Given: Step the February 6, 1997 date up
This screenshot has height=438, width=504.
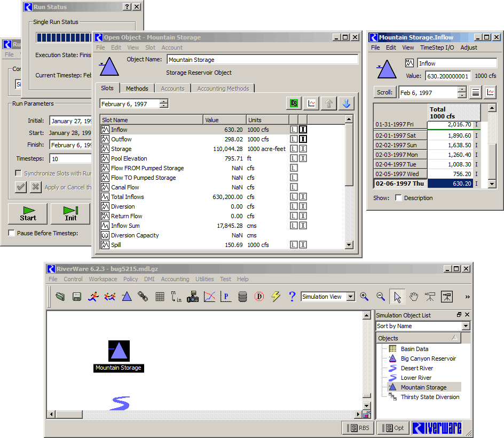Looking at the screenshot, I should [164, 101].
